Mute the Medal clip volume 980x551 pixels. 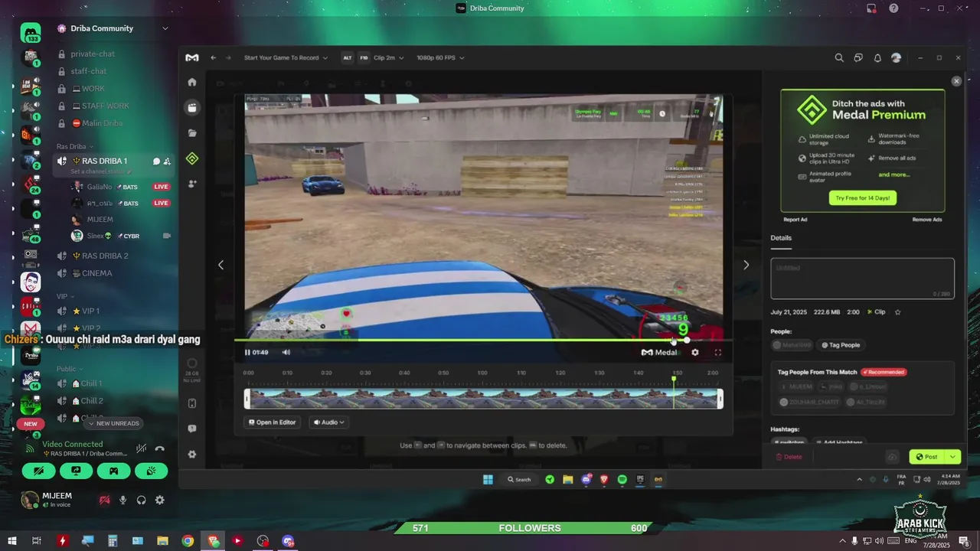coord(286,352)
